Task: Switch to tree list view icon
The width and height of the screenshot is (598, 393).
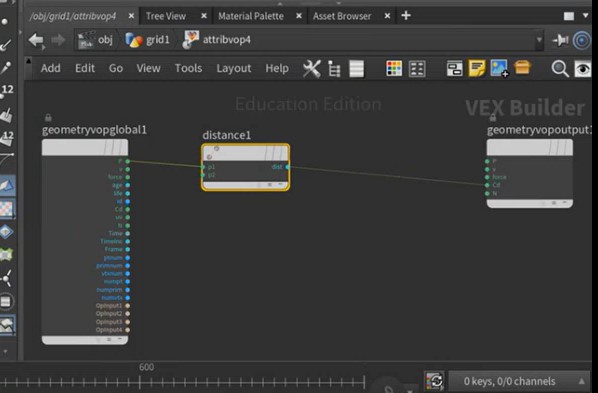Action: click(x=334, y=69)
